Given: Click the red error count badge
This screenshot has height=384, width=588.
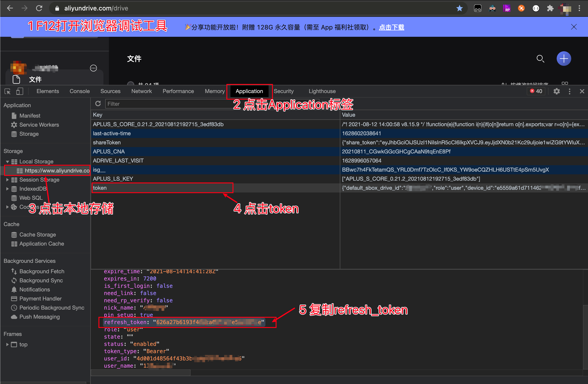Looking at the screenshot, I should (536, 91).
